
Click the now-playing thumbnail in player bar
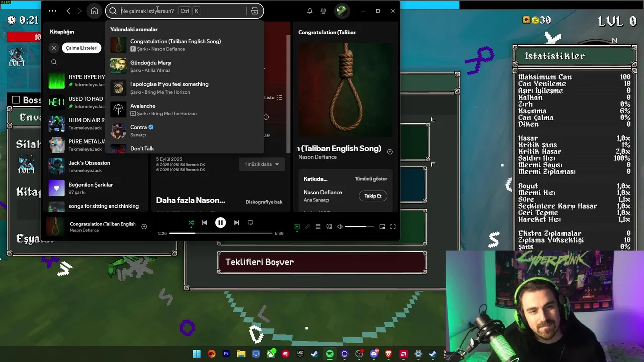pos(55,227)
